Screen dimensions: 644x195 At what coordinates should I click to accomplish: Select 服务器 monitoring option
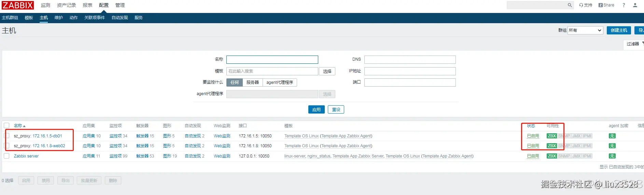tap(253, 82)
